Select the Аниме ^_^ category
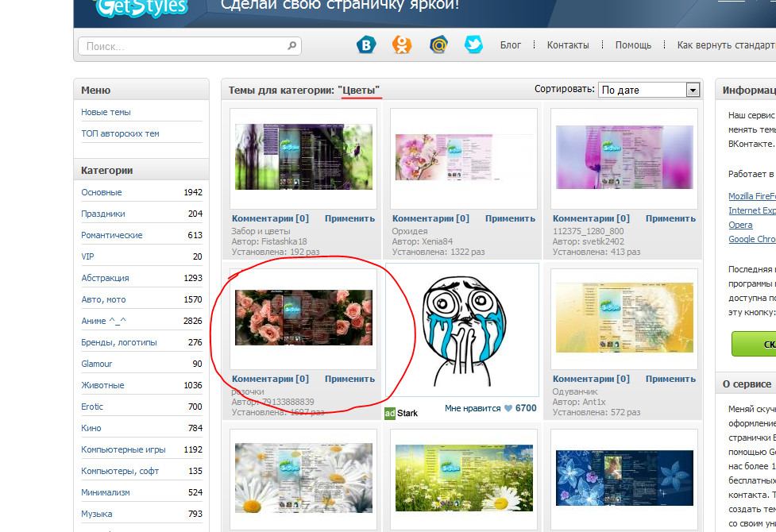776x532 pixels. pyautogui.click(x=103, y=321)
